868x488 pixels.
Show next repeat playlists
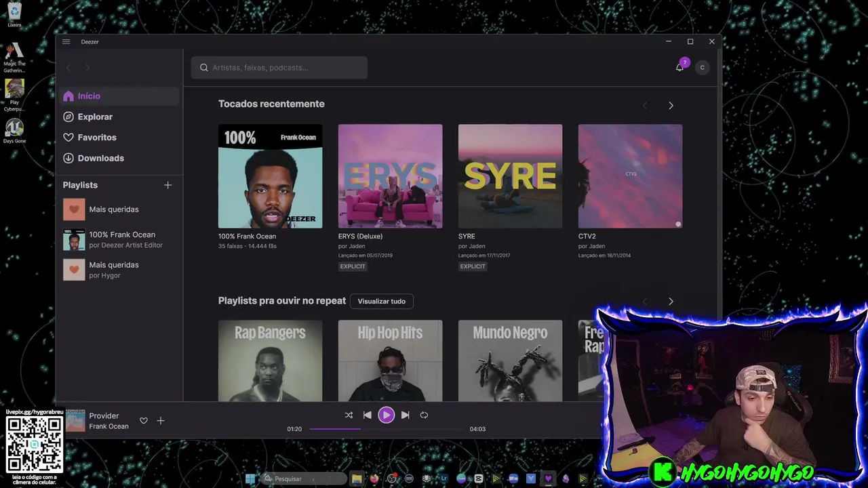671,301
